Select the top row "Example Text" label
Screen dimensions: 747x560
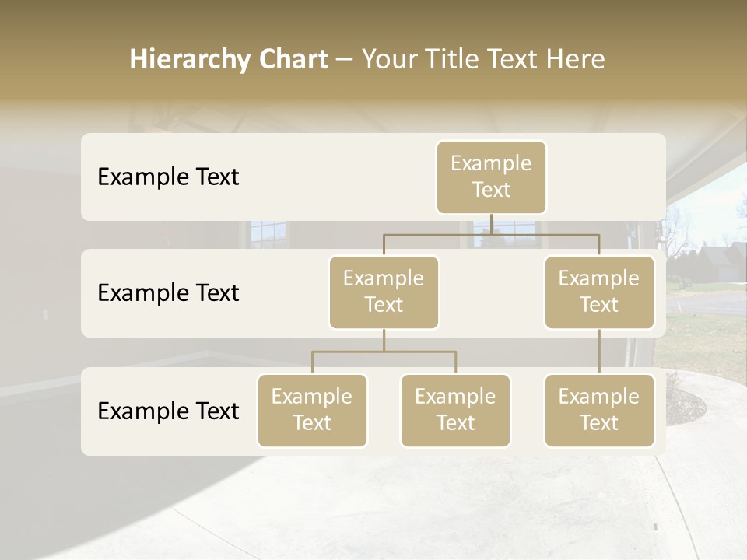[x=168, y=177]
